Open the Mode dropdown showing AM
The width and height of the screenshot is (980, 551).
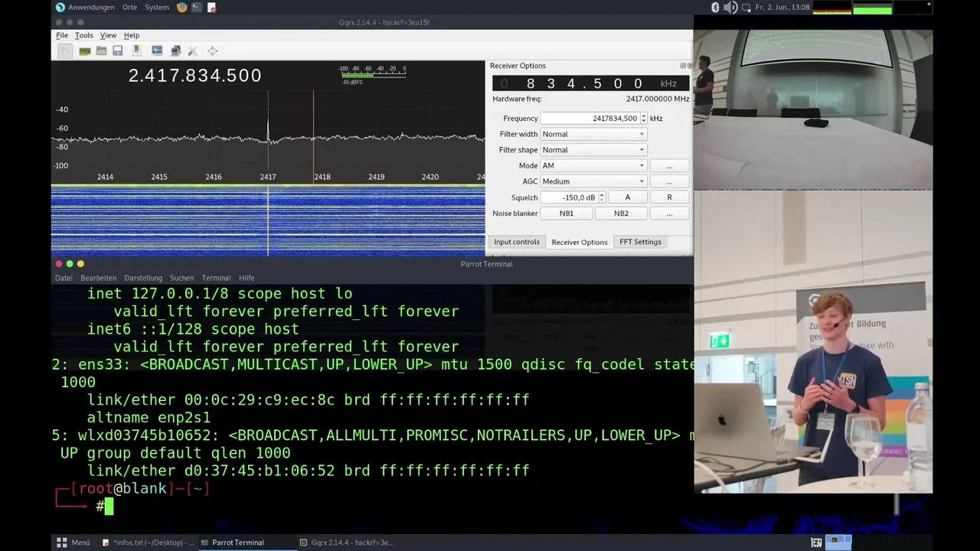[x=593, y=166]
